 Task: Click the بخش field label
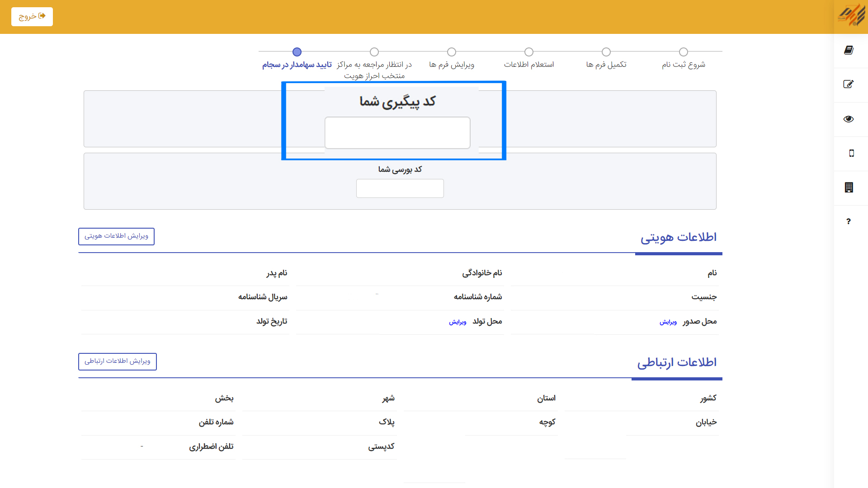click(x=224, y=399)
